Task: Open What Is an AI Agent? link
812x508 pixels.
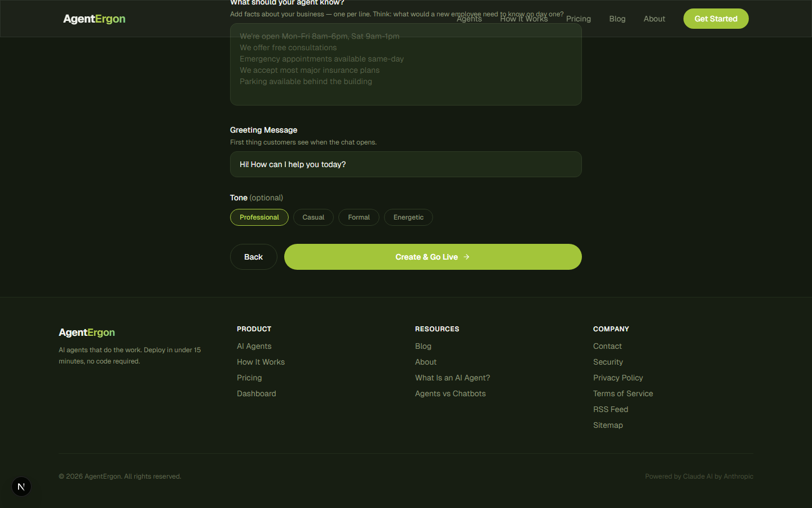Action: click(x=453, y=378)
